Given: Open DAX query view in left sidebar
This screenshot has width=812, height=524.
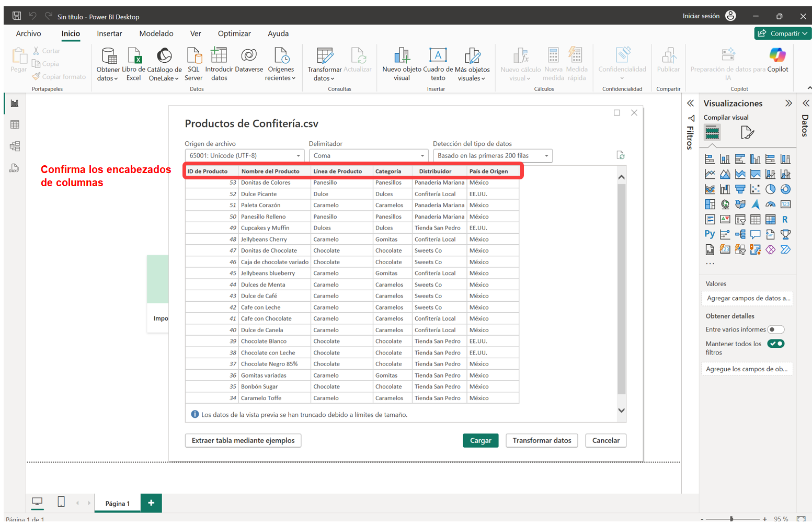Looking at the screenshot, I should (15, 168).
